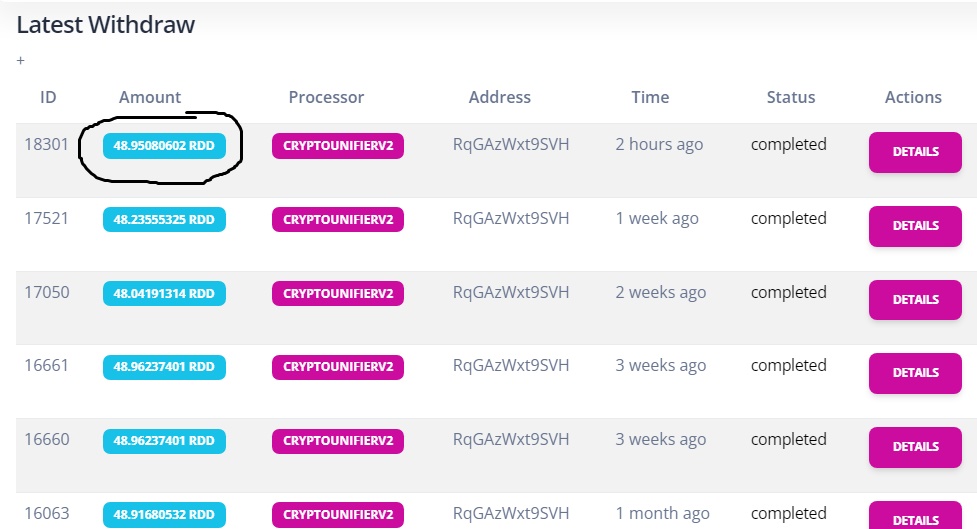Click the 48.04191314 RDD amount badge

pos(164,293)
